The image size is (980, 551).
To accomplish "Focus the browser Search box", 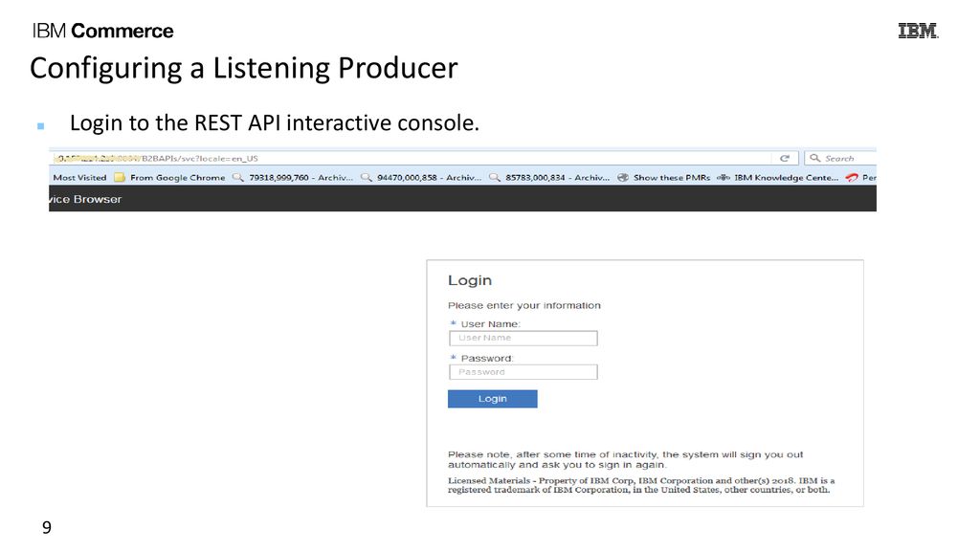I will [839, 158].
